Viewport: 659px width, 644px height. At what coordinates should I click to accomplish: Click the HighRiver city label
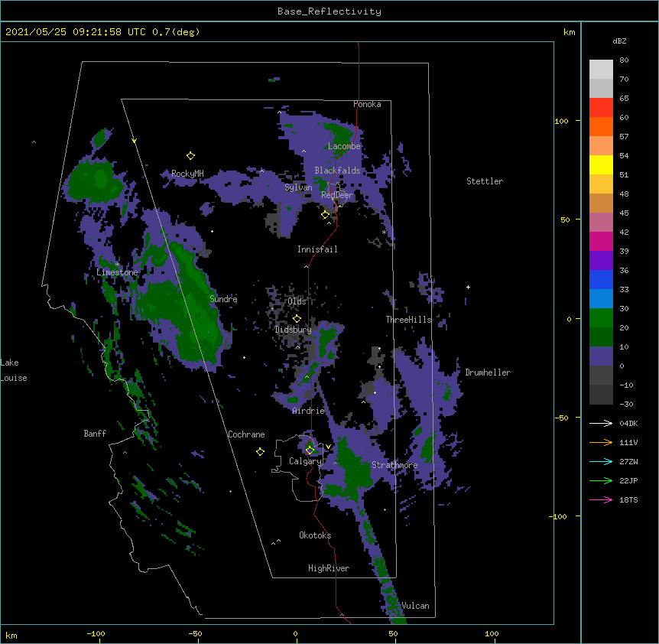pos(329,568)
